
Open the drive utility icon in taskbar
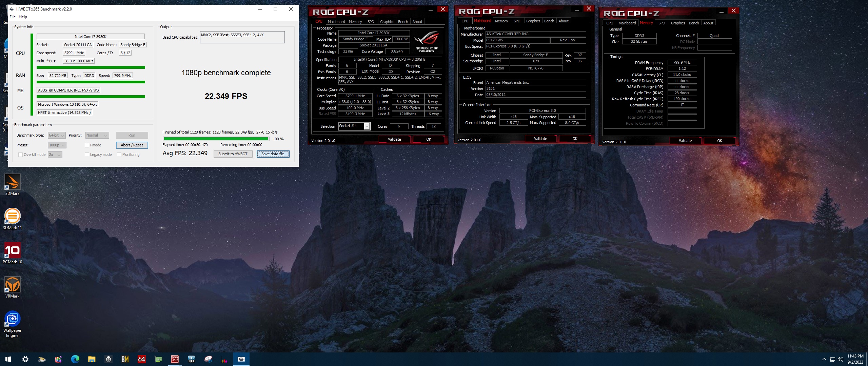[42, 359]
